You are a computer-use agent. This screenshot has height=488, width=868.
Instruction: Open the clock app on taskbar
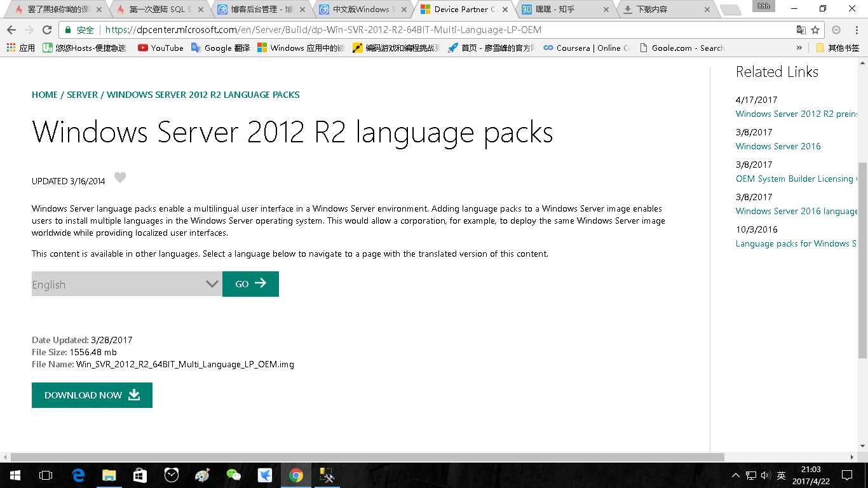pyautogui.click(x=172, y=475)
